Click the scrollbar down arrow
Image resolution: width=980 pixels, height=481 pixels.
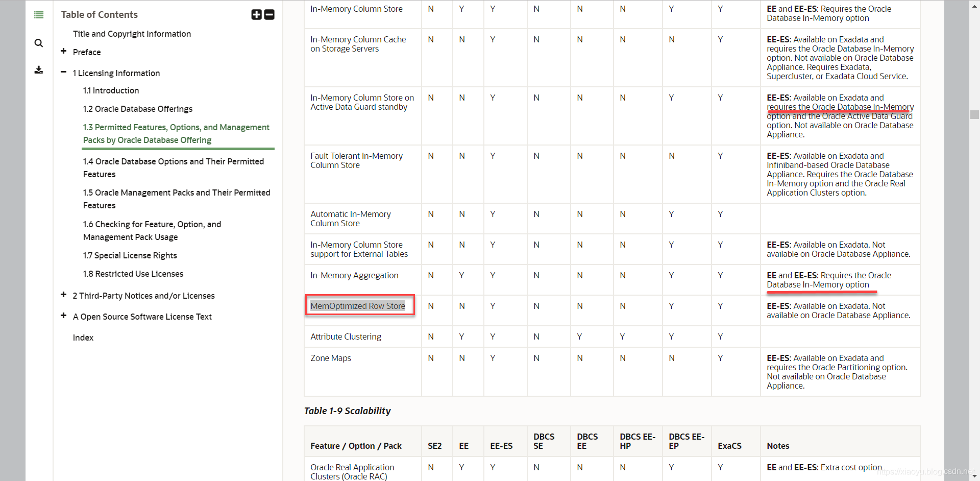(974, 476)
